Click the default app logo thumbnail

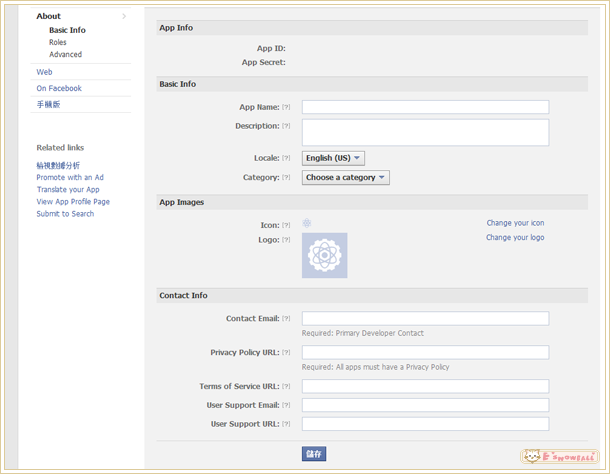tap(324, 255)
